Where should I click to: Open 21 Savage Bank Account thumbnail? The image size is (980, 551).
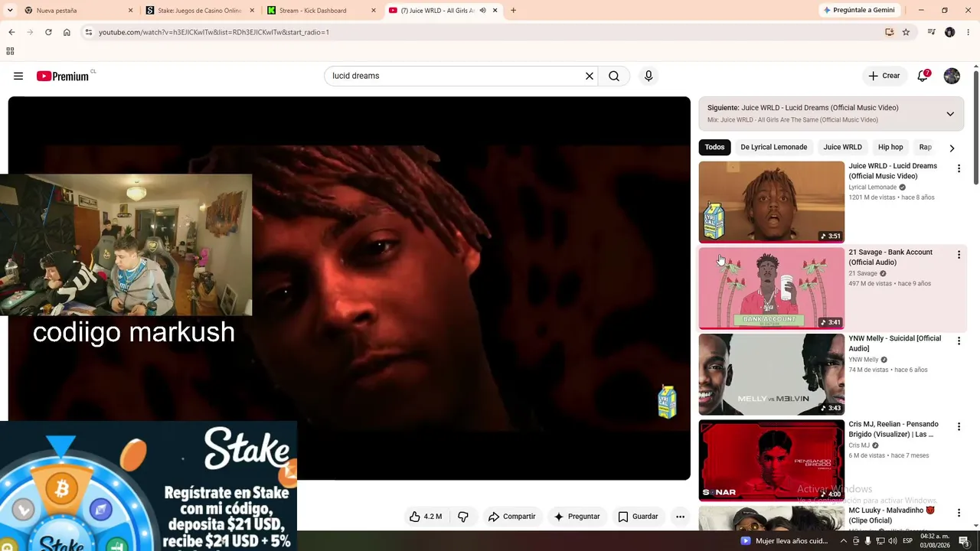tap(771, 288)
